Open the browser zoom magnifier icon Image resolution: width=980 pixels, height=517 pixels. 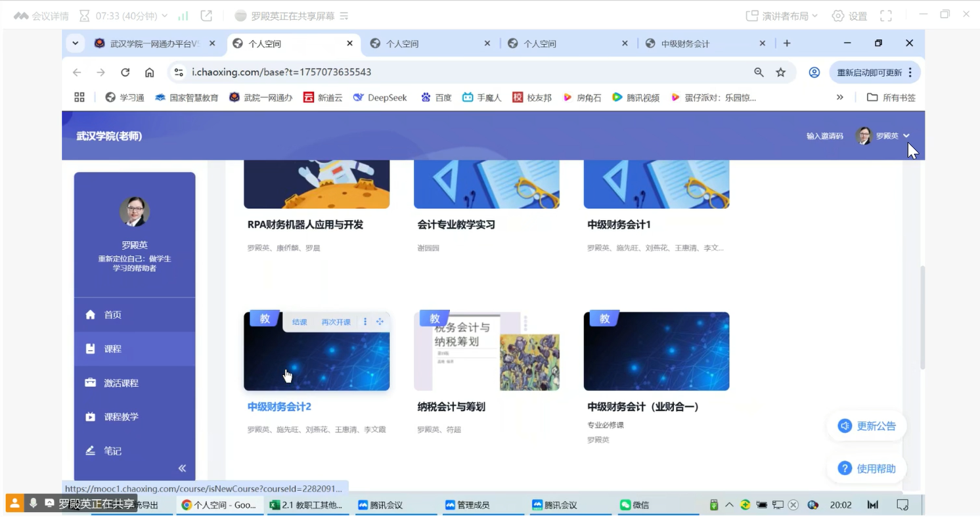coord(759,72)
